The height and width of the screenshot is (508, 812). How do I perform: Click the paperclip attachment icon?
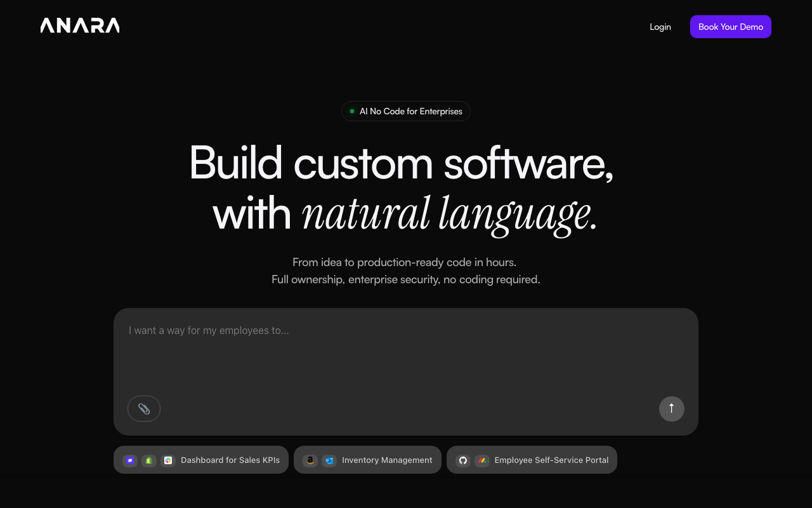coord(144,409)
